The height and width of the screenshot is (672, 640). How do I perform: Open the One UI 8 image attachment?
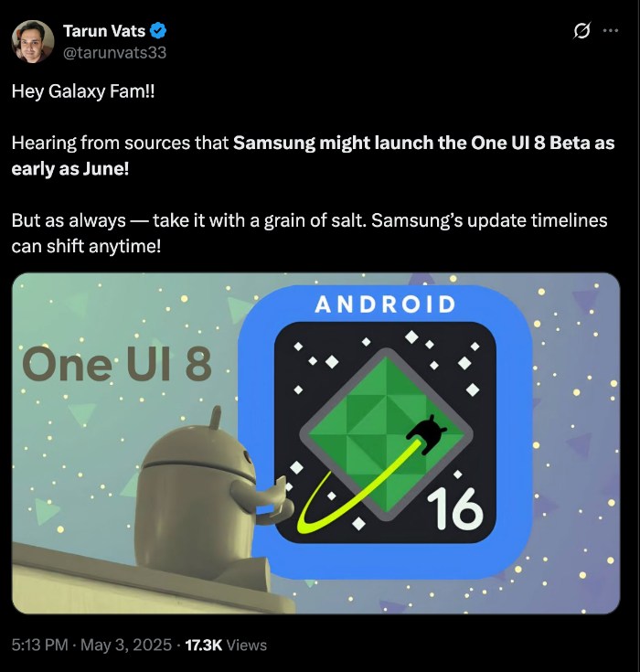click(316, 443)
